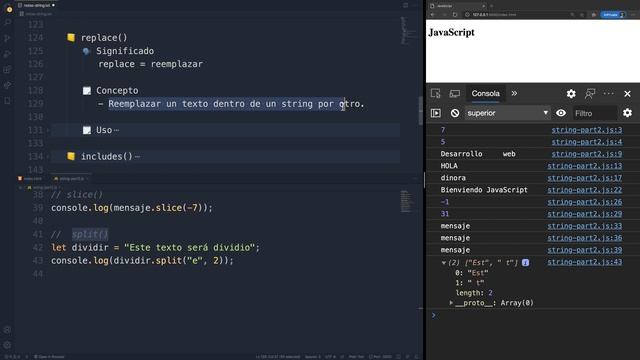Click the yellow note icon beside includes()
This screenshot has width=640, height=360.
point(71,156)
